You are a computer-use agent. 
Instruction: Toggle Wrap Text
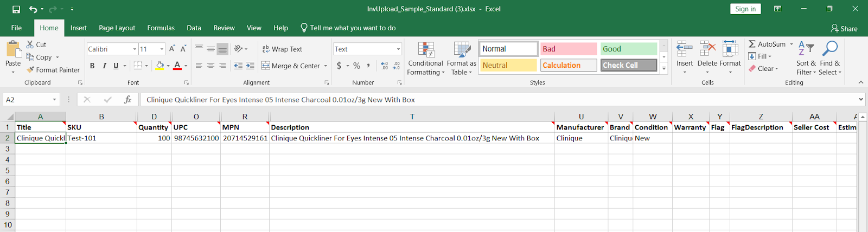pyautogui.click(x=282, y=49)
